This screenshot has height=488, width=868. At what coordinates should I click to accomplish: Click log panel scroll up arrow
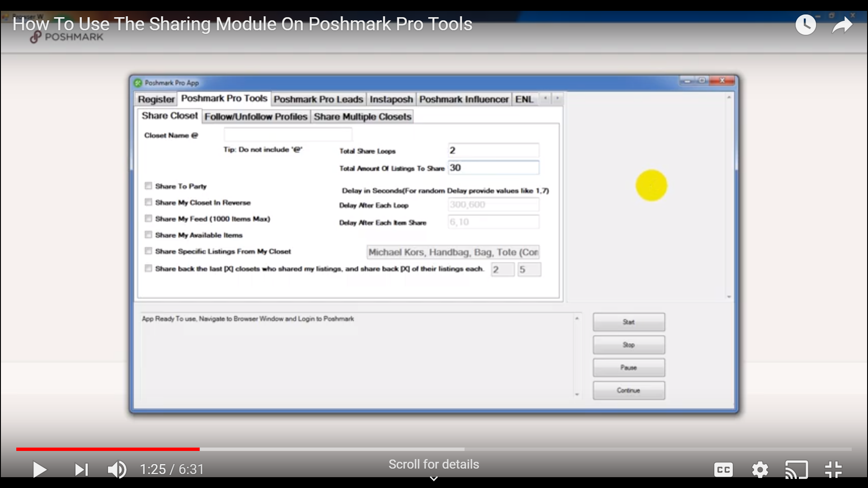[577, 319]
